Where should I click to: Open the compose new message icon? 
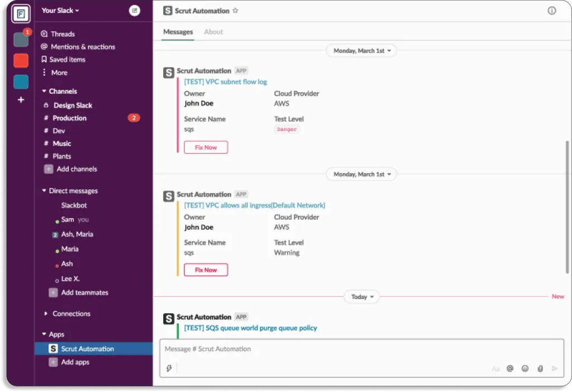click(x=134, y=11)
